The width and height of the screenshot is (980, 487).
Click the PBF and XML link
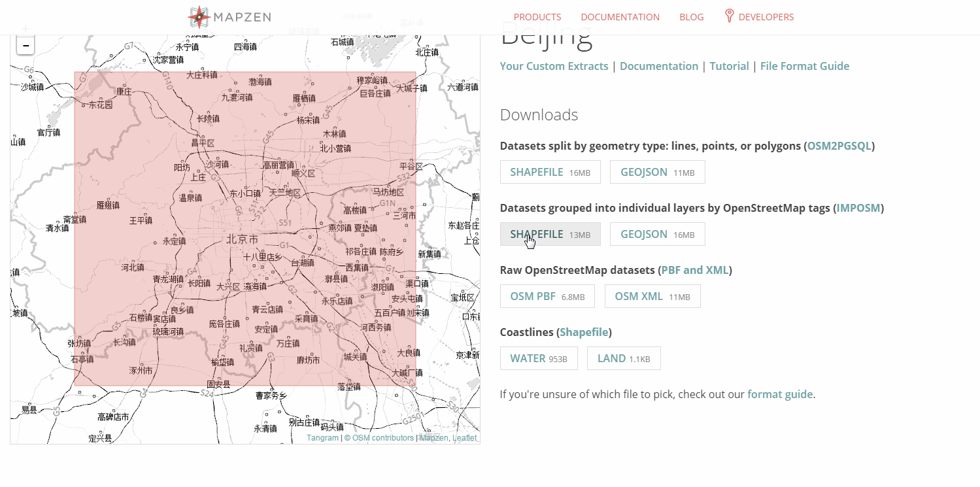pyautogui.click(x=695, y=270)
